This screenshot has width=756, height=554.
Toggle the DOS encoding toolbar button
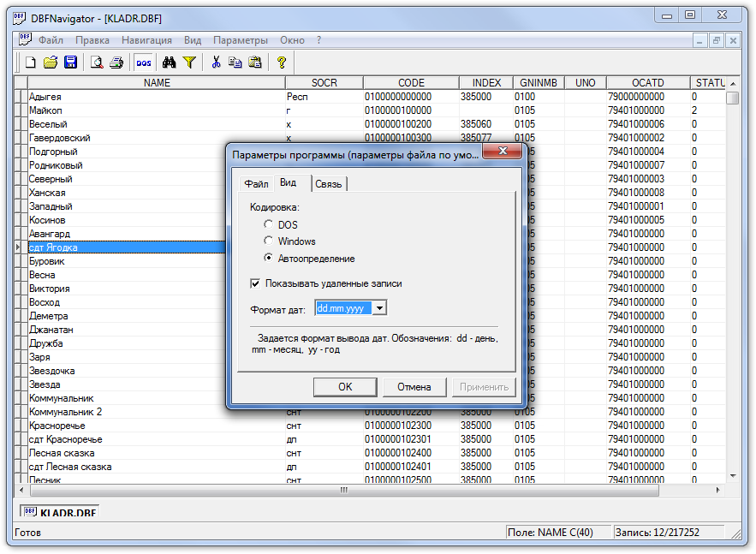click(x=143, y=63)
